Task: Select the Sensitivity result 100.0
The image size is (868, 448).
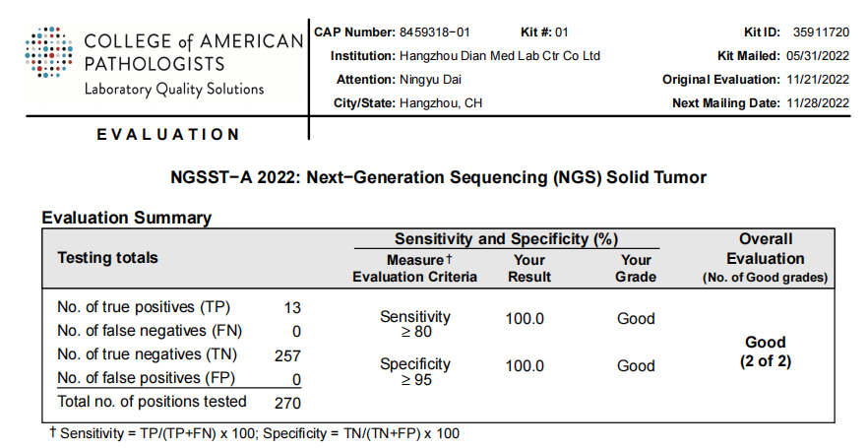Action: pos(525,319)
